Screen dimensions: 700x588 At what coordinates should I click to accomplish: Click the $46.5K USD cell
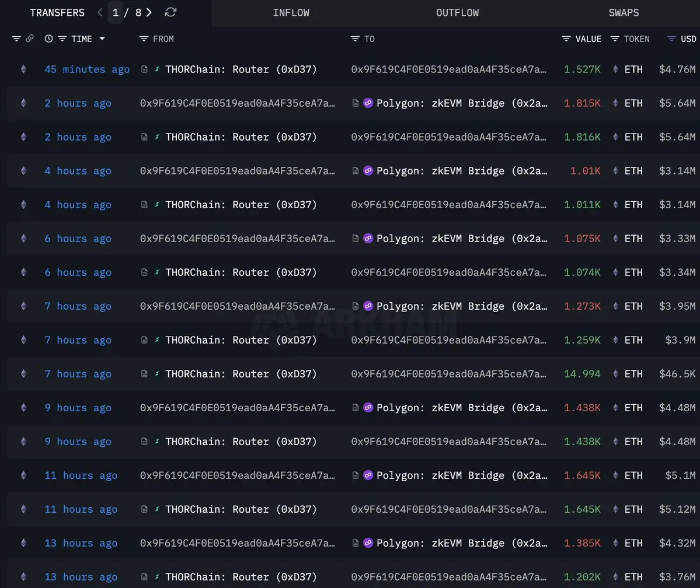(677, 374)
